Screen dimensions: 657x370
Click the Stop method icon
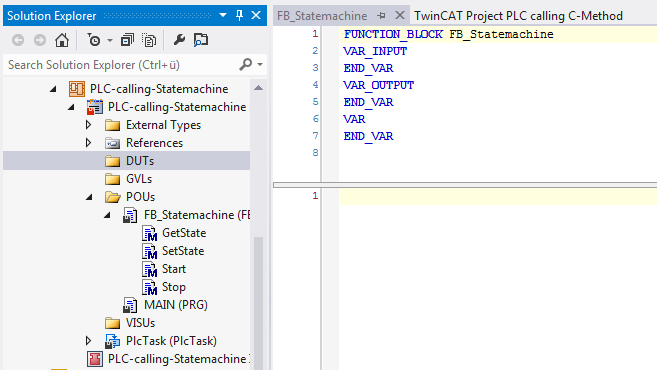[x=149, y=287]
